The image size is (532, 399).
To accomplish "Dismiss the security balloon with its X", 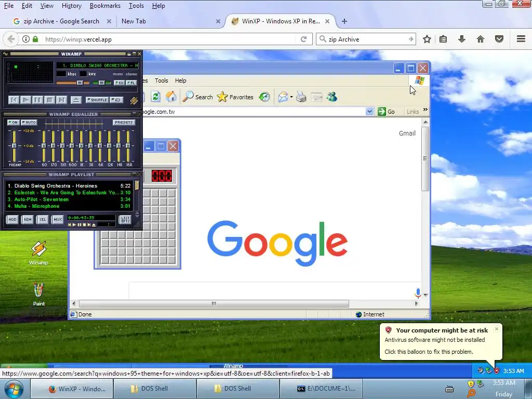I will [x=496, y=329].
